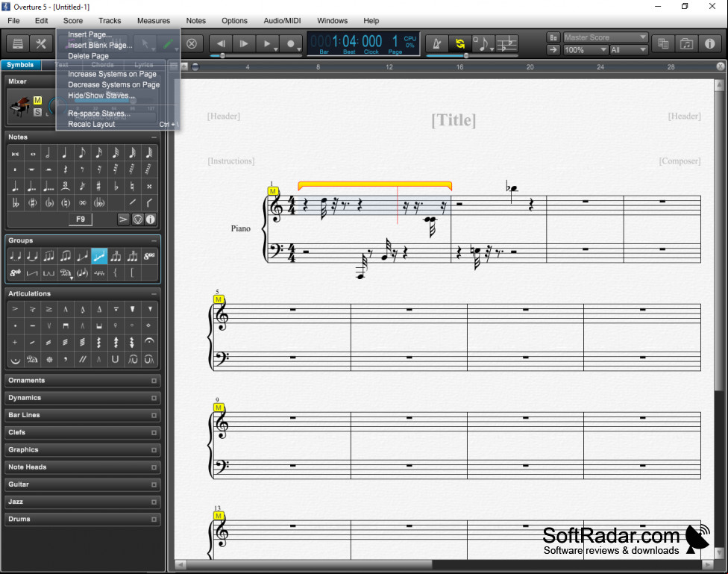Click the key signature staff icon
728x574 pixels.
pos(507,44)
